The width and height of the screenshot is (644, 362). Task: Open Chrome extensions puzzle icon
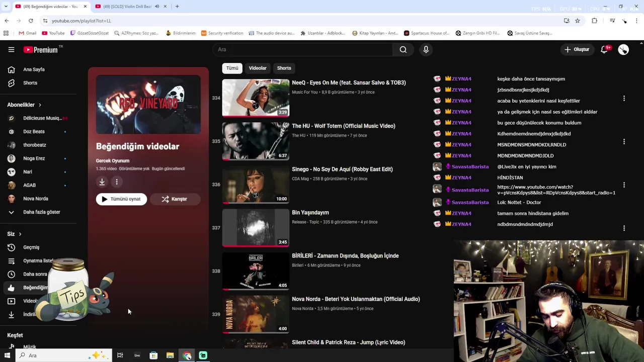(x=594, y=21)
